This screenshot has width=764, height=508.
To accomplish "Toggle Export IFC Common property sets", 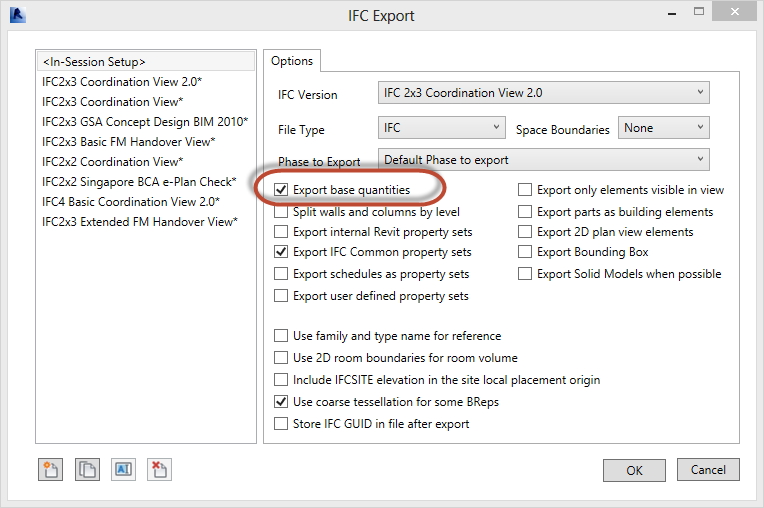I will (x=282, y=253).
